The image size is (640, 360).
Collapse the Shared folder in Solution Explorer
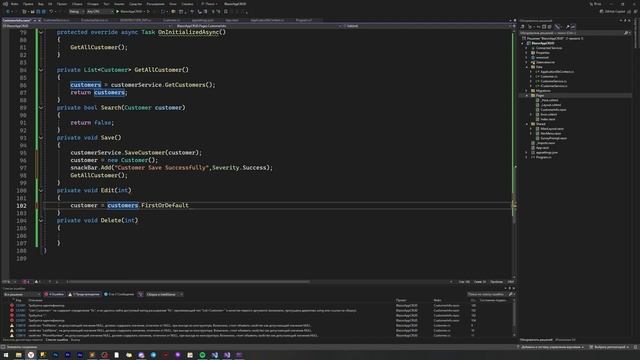pos(527,124)
